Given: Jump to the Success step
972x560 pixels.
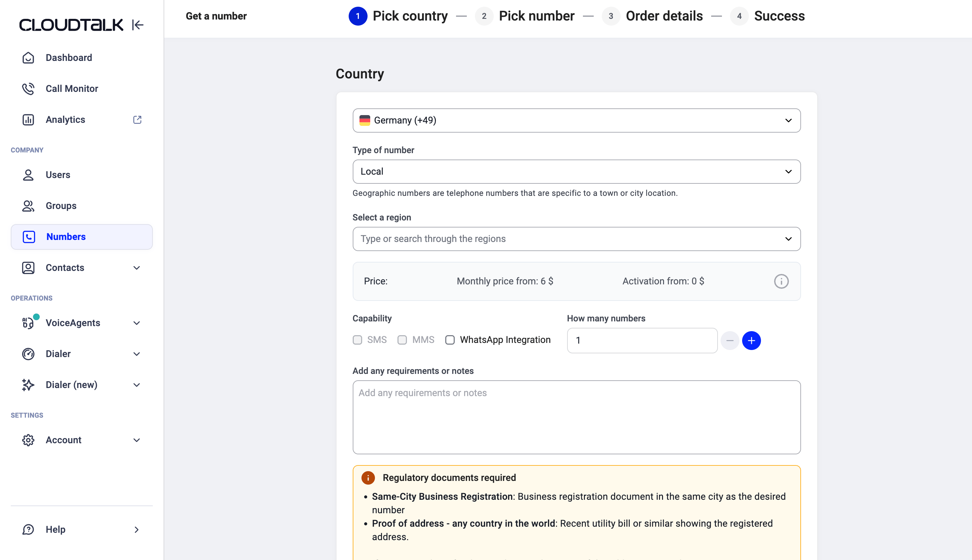Looking at the screenshot, I should click(767, 16).
